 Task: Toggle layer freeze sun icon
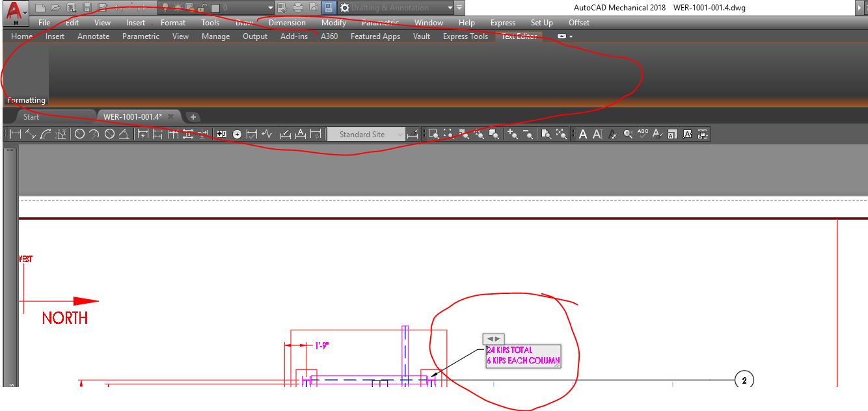pyautogui.click(x=177, y=7)
